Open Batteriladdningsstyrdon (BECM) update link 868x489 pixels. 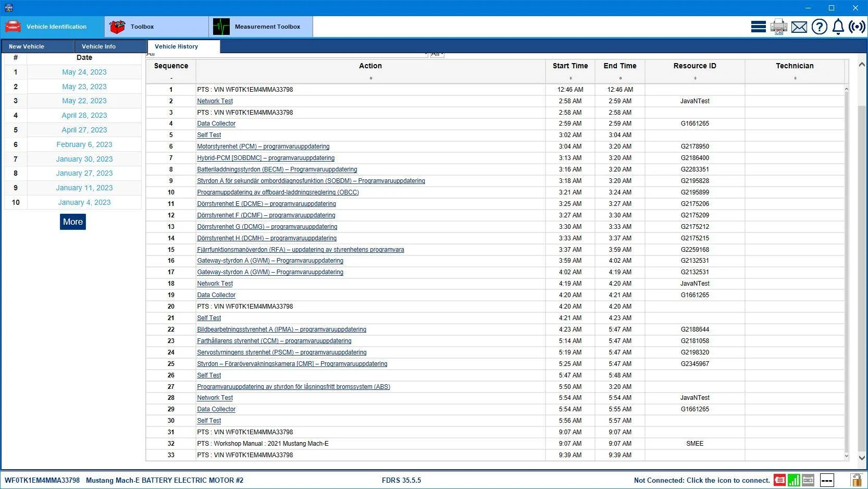(x=277, y=169)
